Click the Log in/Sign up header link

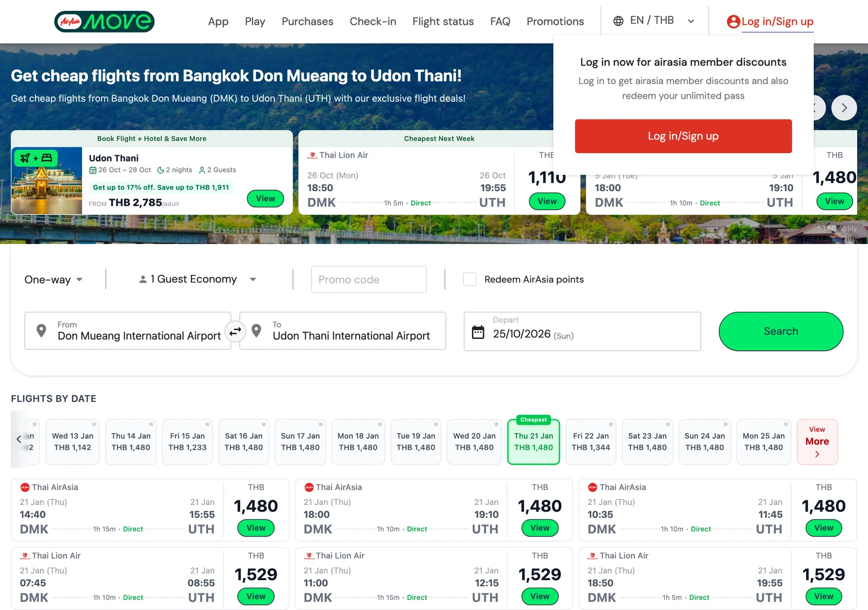(777, 22)
